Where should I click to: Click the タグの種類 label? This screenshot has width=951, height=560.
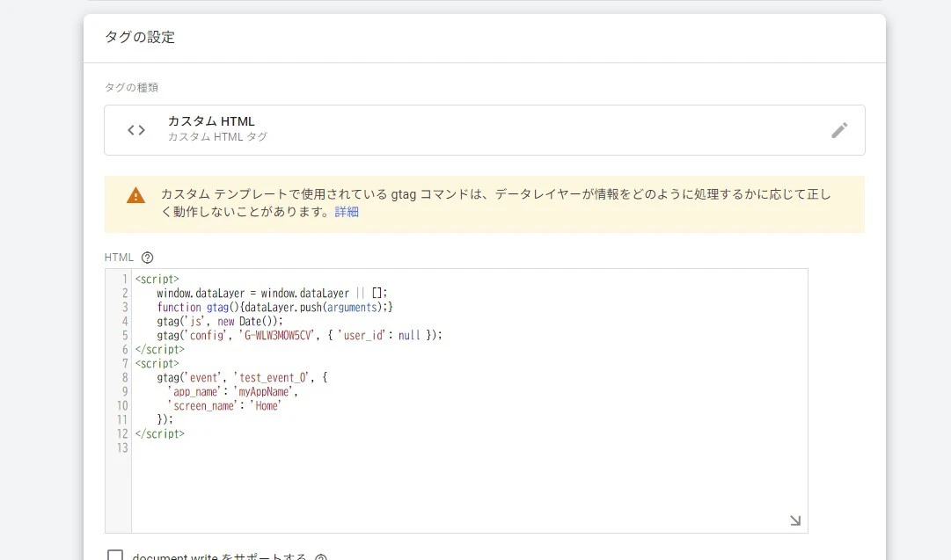point(132,87)
